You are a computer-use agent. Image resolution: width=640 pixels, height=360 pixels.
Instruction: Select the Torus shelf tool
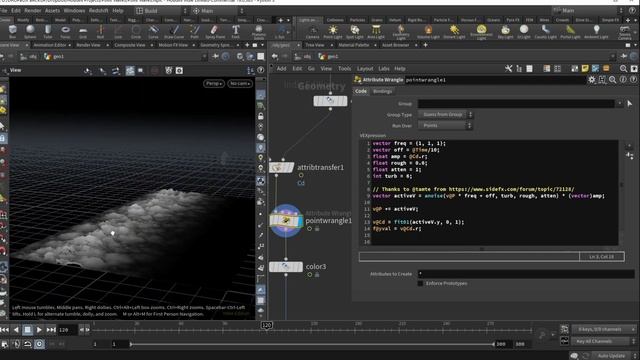[x=65, y=31]
